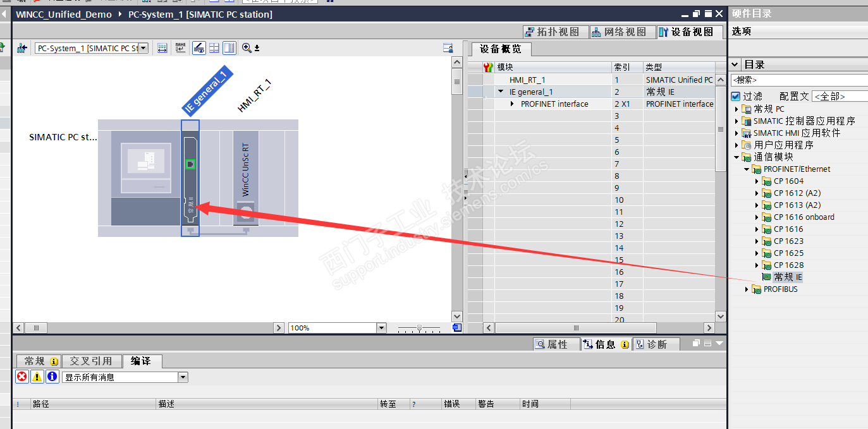Image resolution: width=868 pixels, height=429 pixels.
Task: Open the 诊断 inspector tab
Action: click(656, 344)
